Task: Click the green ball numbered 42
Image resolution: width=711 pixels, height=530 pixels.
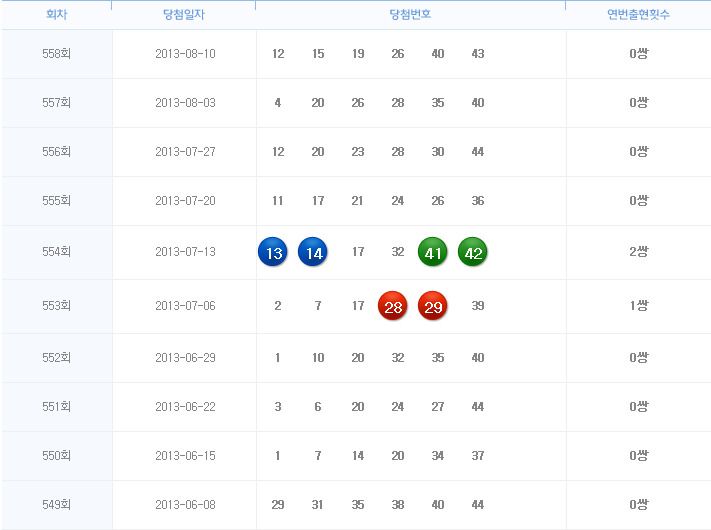Action: click(472, 252)
